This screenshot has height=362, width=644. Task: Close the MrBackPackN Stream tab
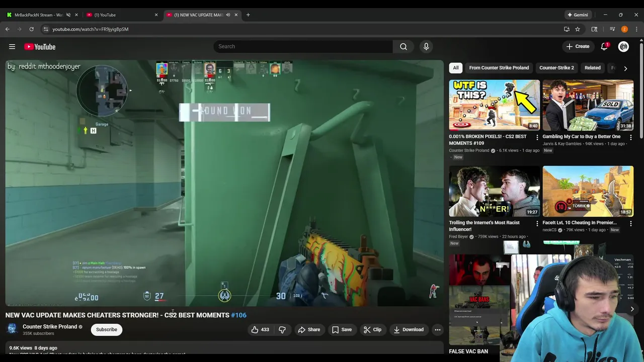76,15
